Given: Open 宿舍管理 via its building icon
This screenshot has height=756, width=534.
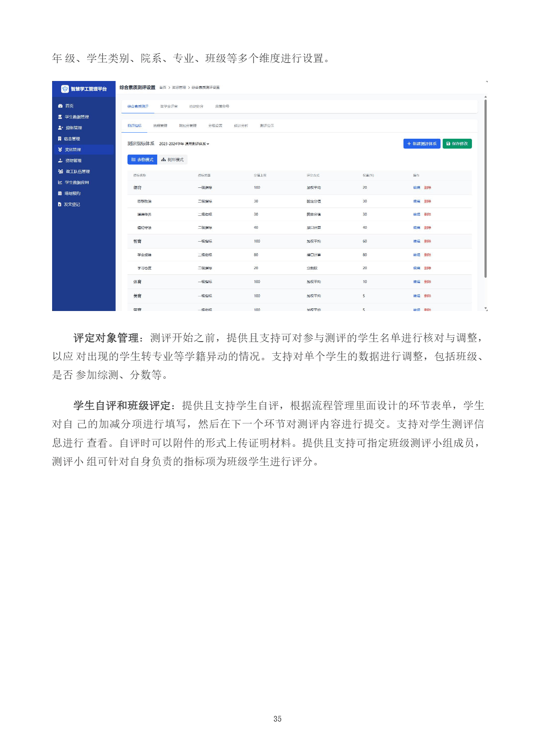Looking at the screenshot, I should [x=60, y=139].
